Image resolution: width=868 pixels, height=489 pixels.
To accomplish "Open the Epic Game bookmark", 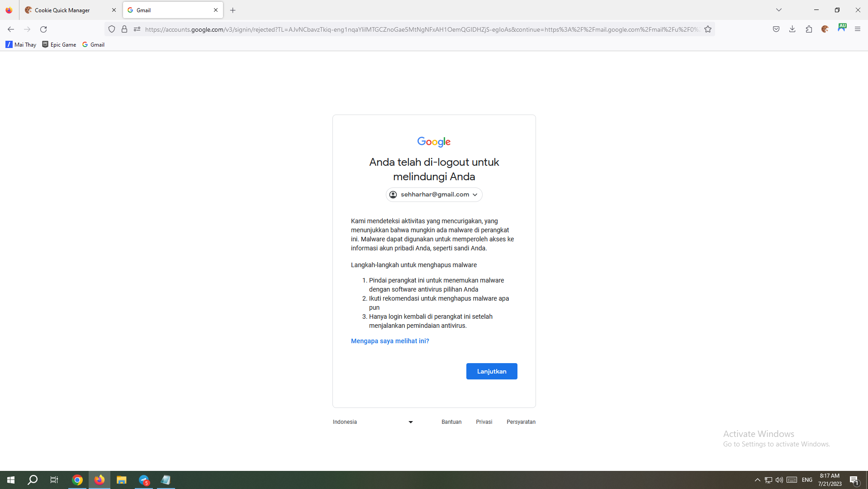I will click(59, 44).
